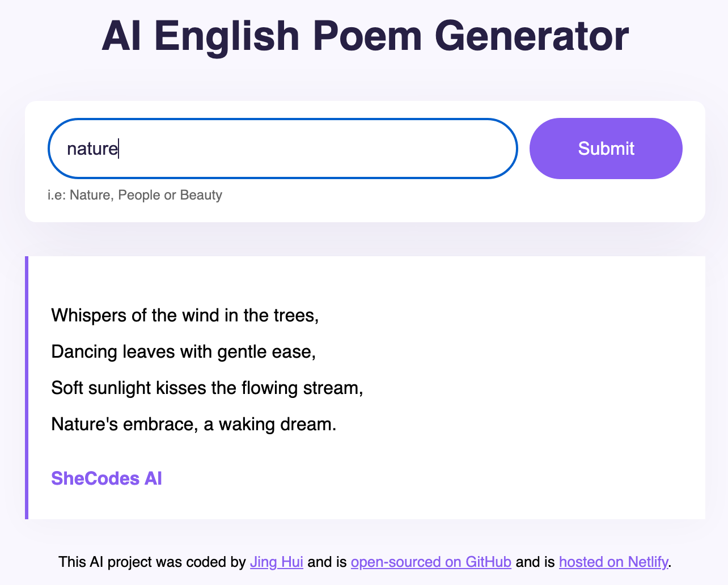Open the open-sourced on GitHub link
This screenshot has width=728, height=585.
point(430,562)
